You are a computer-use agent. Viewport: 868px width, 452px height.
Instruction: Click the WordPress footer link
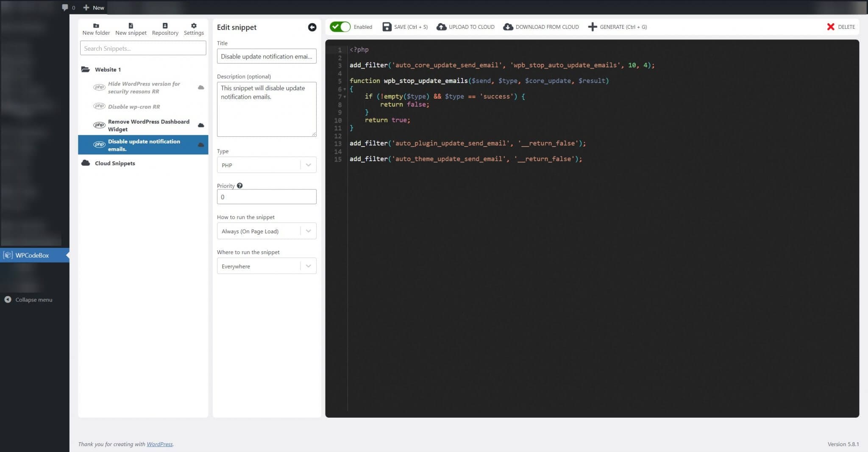pos(159,444)
